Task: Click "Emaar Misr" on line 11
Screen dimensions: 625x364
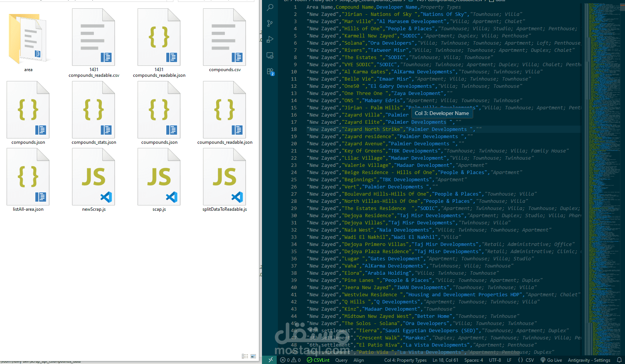Action: [394, 79]
